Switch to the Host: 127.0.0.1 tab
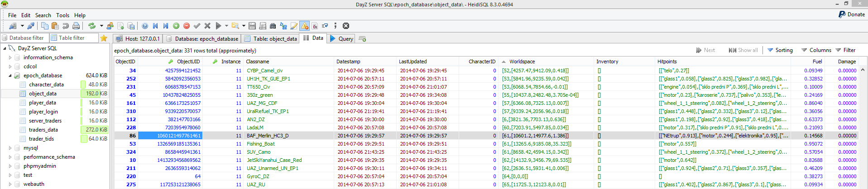Viewport: 868px width, 189px height. tap(138, 38)
